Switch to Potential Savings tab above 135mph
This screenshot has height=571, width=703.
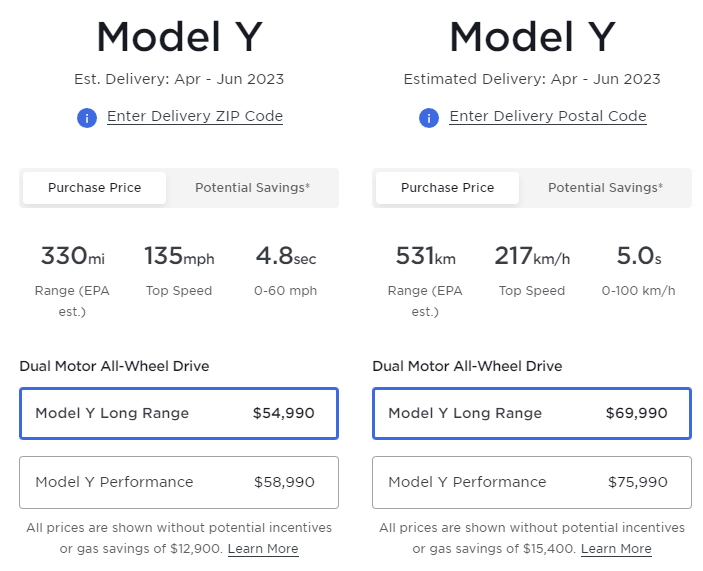click(252, 187)
